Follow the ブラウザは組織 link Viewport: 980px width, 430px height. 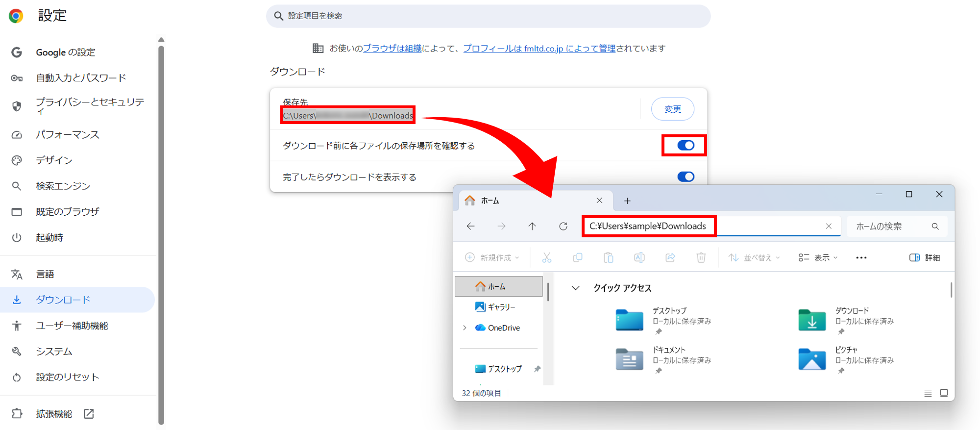(392, 48)
